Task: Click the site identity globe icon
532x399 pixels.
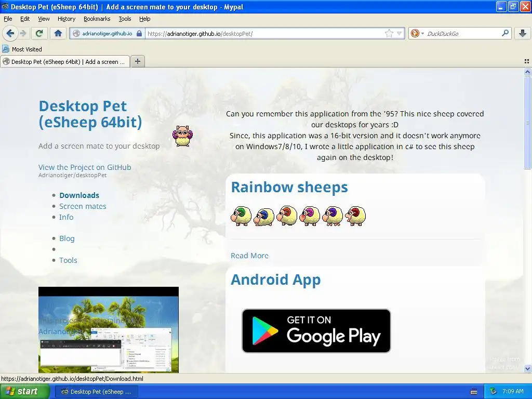Action: [76, 33]
